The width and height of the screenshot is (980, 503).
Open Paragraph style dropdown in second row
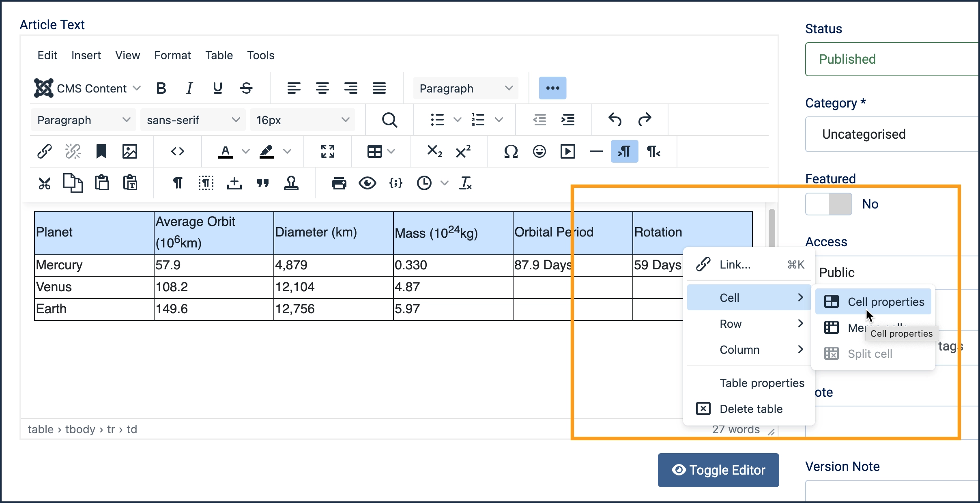84,120
